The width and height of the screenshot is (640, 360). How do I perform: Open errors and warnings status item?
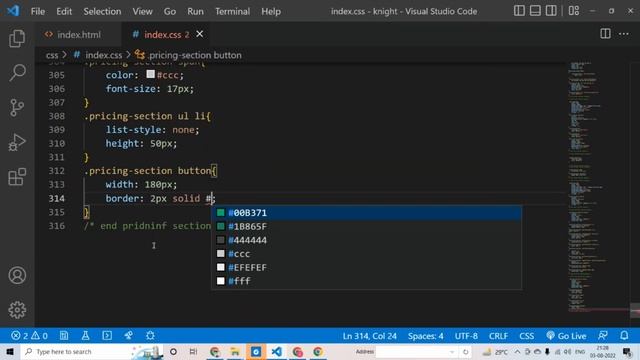[29, 336]
